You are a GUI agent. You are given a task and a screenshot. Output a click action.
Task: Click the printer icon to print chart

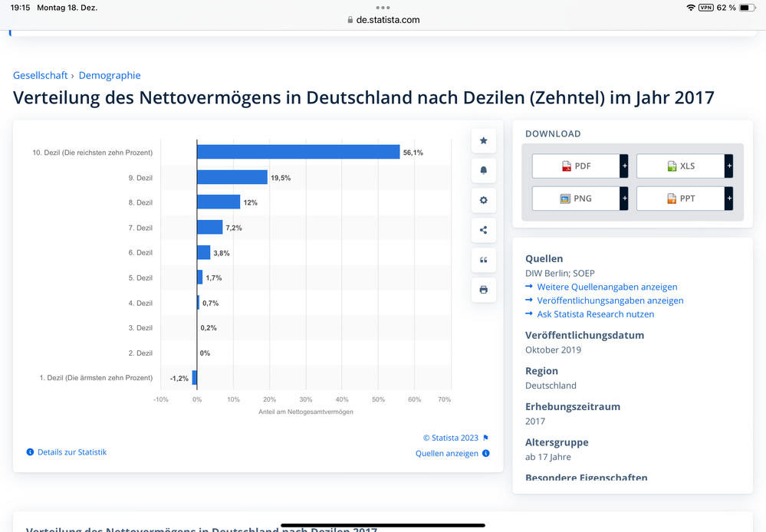pos(484,290)
